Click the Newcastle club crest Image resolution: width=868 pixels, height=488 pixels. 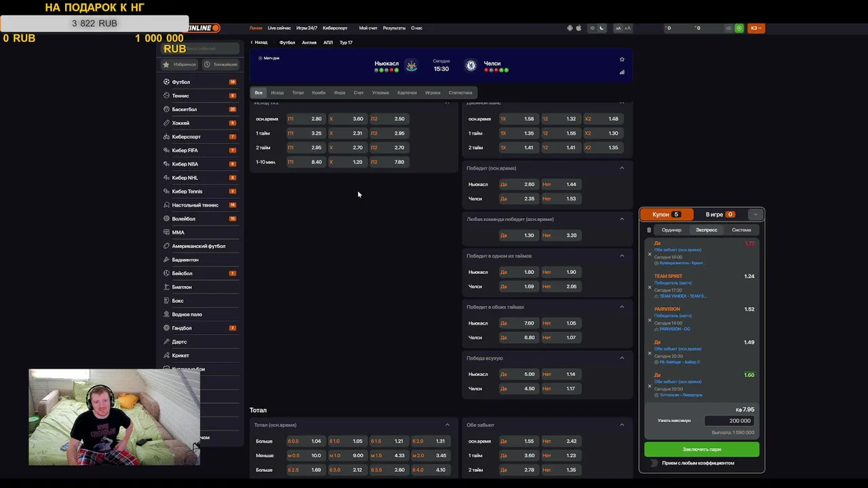pyautogui.click(x=411, y=65)
